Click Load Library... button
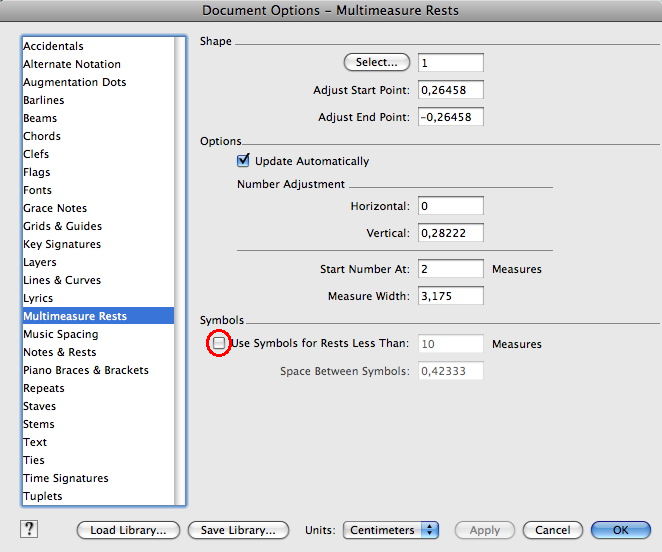 [x=128, y=530]
